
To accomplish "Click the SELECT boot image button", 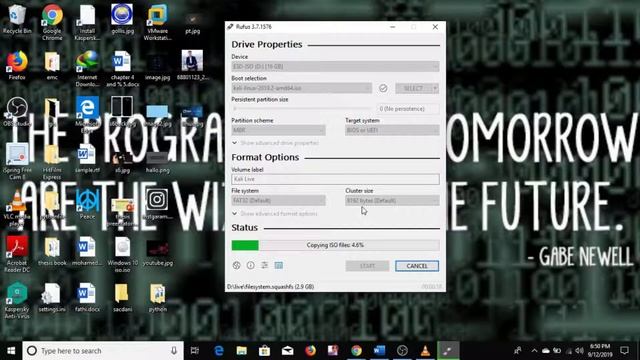I will click(413, 88).
